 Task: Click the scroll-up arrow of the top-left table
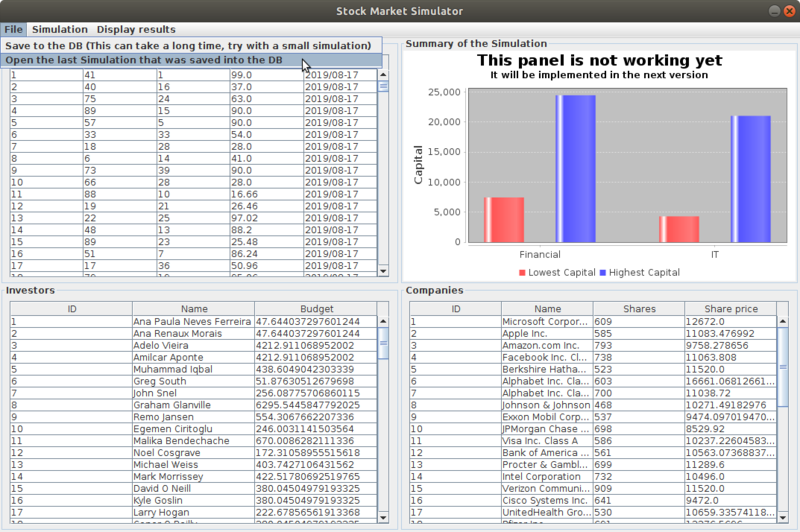click(x=383, y=75)
